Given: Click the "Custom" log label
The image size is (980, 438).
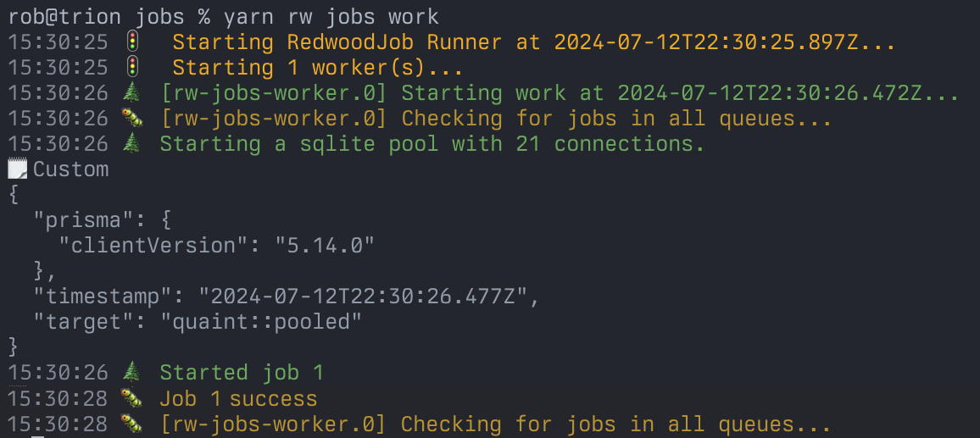Looking at the screenshot, I should coord(70,169).
